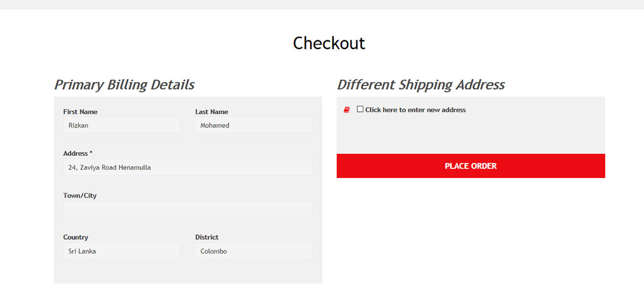Screen dimensions: 644x308
Task: Enable the new shipping address checkbox
Action: tap(360, 109)
